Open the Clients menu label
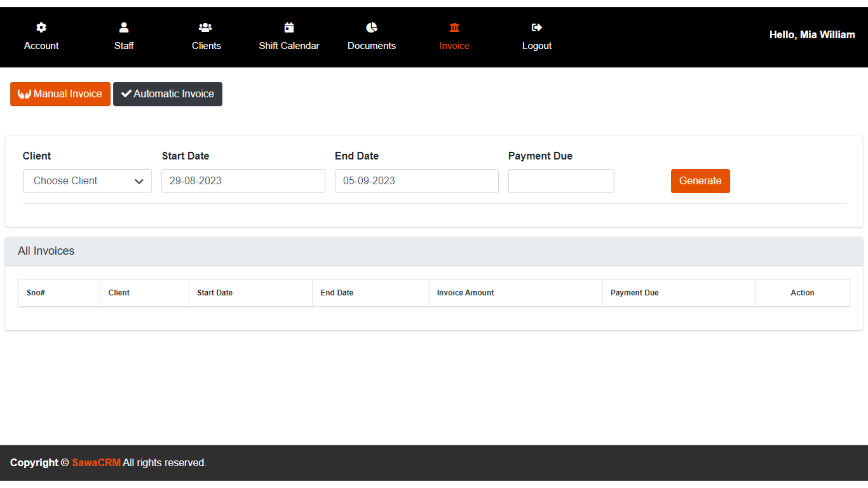This screenshot has height=488, width=868. pos(206,46)
